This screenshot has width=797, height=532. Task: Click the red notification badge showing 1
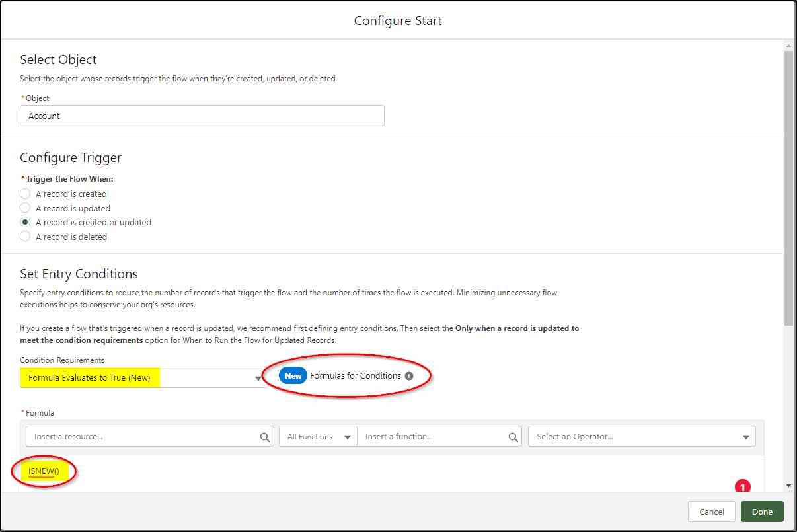pos(742,487)
